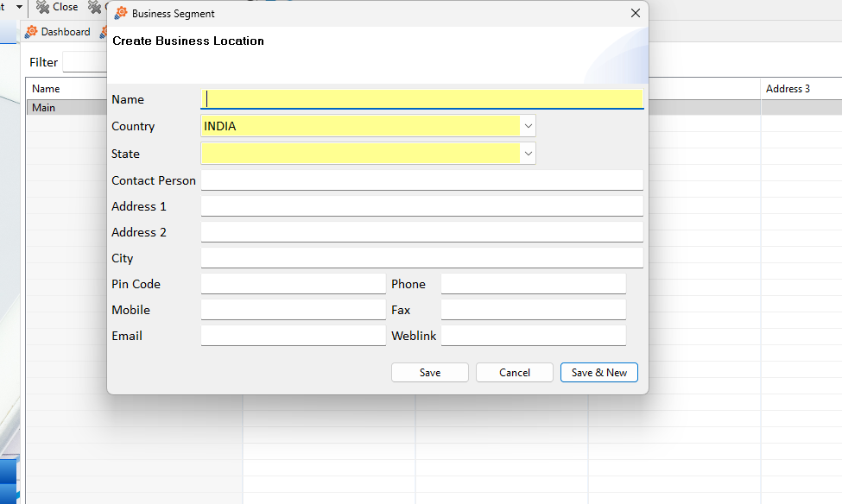This screenshot has height=504, width=842.
Task: Click the Phone input field
Action: click(x=533, y=284)
